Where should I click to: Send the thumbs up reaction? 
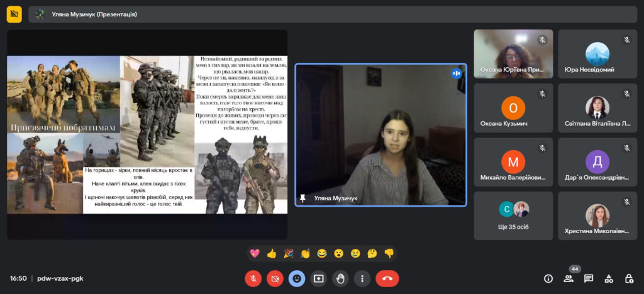(272, 254)
